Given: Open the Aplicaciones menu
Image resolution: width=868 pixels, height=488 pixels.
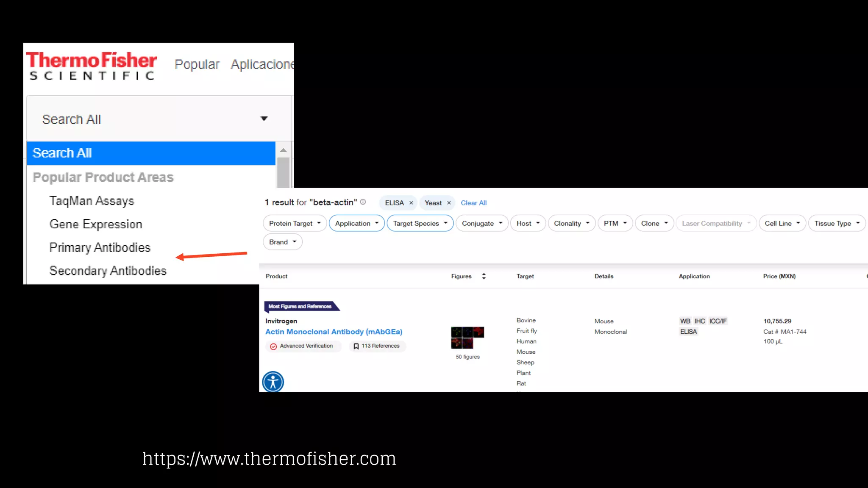Looking at the screenshot, I should pyautogui.click(x=262, y=64).
